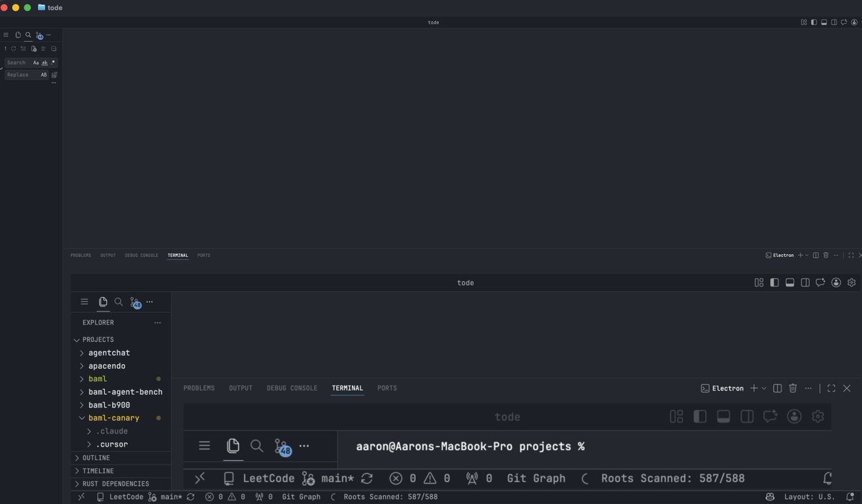Screen dimensions: 862x504
Task: Click Roots Scanned: 587/588 in innermost status bar
Action: coord(672,478)
